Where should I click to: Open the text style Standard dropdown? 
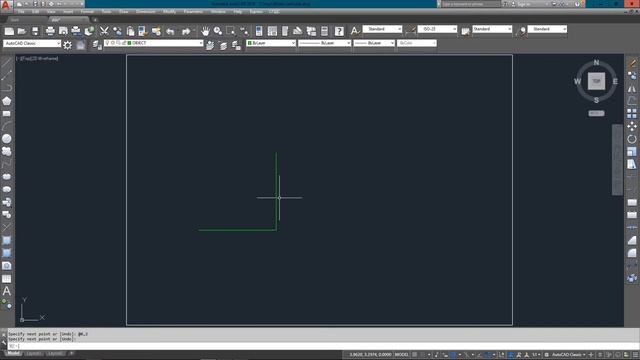(382, 29)
